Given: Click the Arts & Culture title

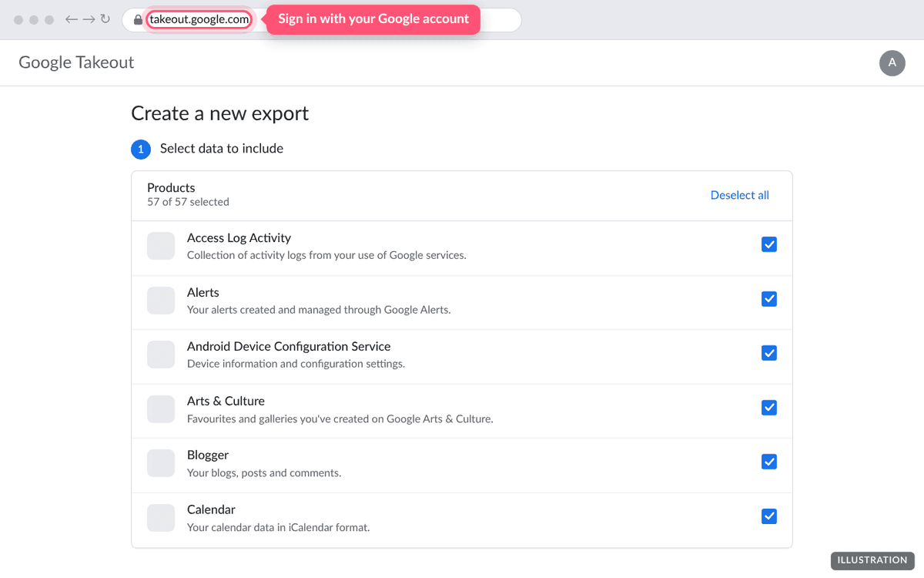Looking at the screenshot, I should pos(226,401).
